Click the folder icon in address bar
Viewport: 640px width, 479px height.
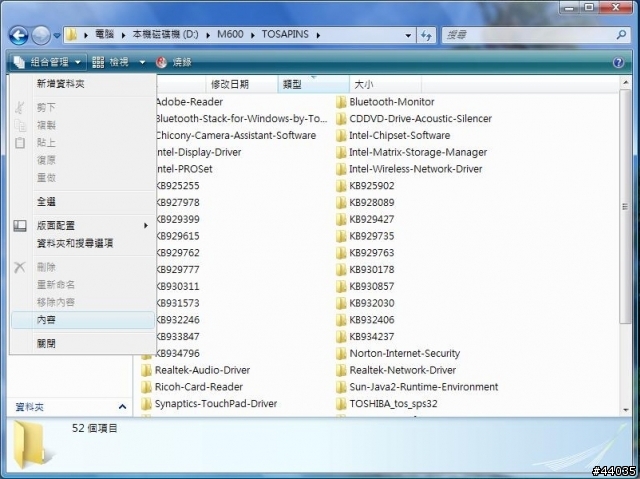pyautogui.click(x=71, y=35)
